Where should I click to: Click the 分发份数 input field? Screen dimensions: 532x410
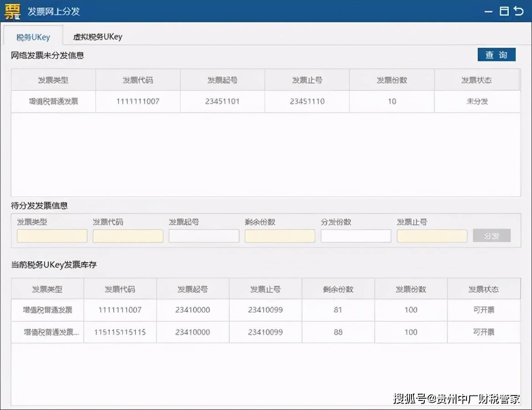(356, 235)
